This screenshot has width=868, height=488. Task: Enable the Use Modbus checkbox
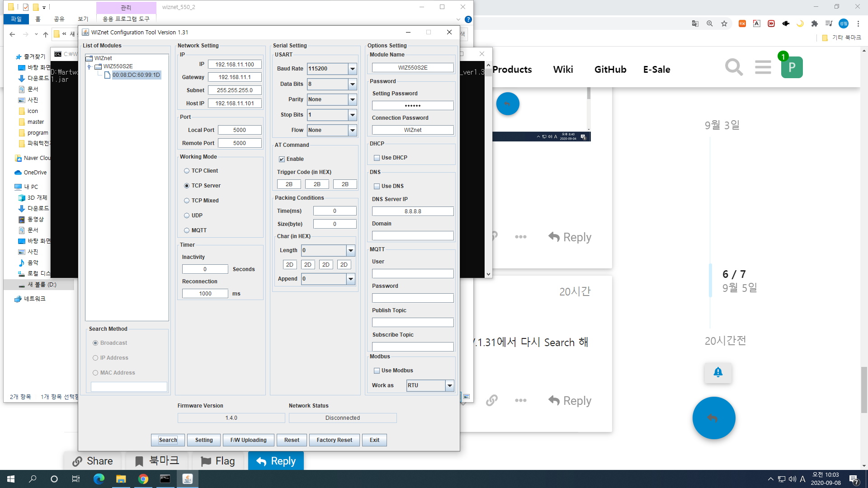[x=377, y=371]
